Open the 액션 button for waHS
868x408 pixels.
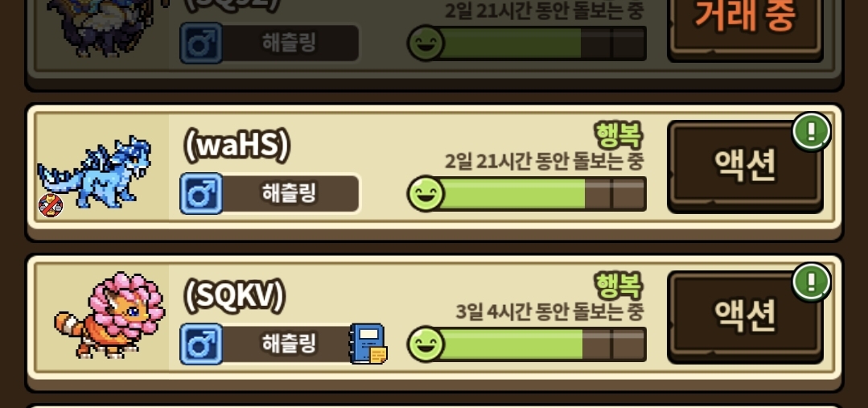(745, 167)
